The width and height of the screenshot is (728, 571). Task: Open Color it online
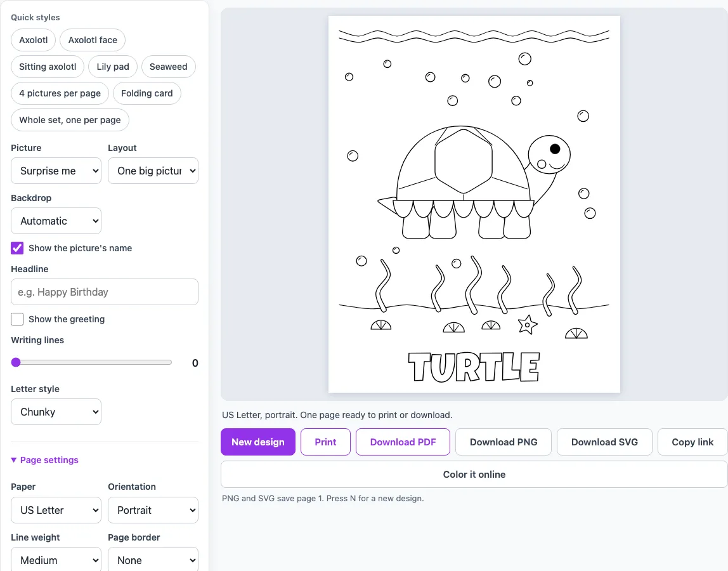tap(474, 475)
